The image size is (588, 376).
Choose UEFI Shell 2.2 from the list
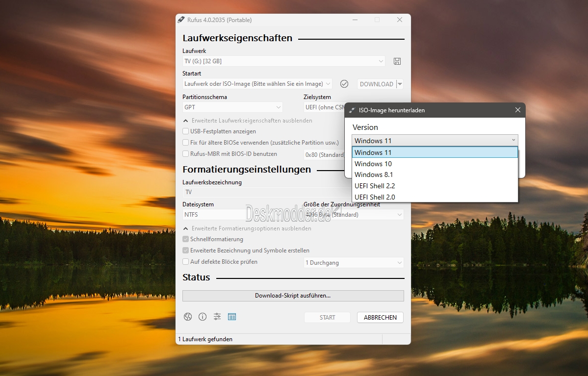[435, 186]
